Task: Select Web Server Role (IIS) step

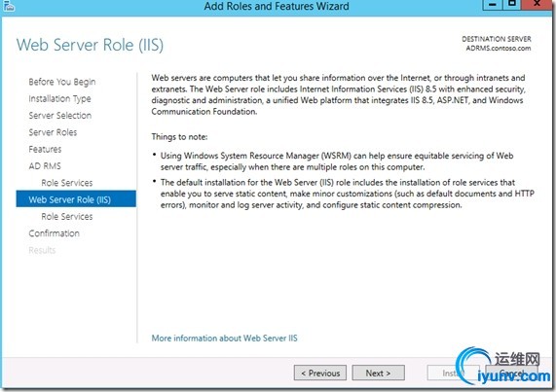Action: [76, 199]
